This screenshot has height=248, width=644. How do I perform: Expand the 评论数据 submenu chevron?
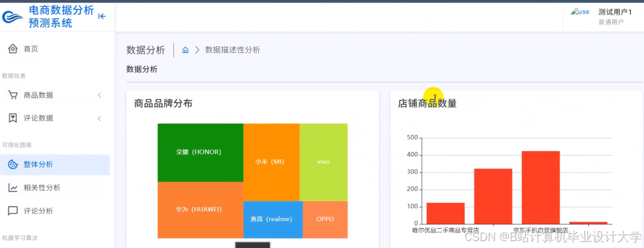point(100,119)
